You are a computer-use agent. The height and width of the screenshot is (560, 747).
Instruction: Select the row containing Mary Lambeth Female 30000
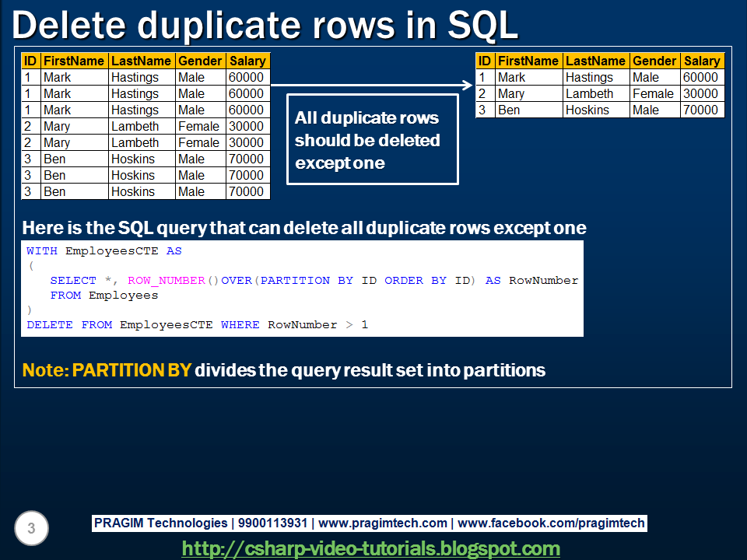click(x=144, y=126)
